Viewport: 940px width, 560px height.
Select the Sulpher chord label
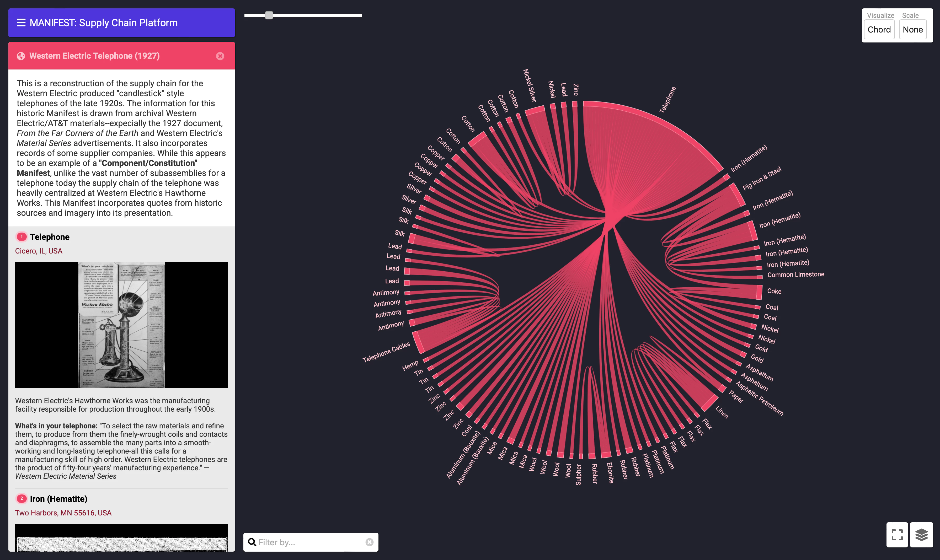(578, 474)
